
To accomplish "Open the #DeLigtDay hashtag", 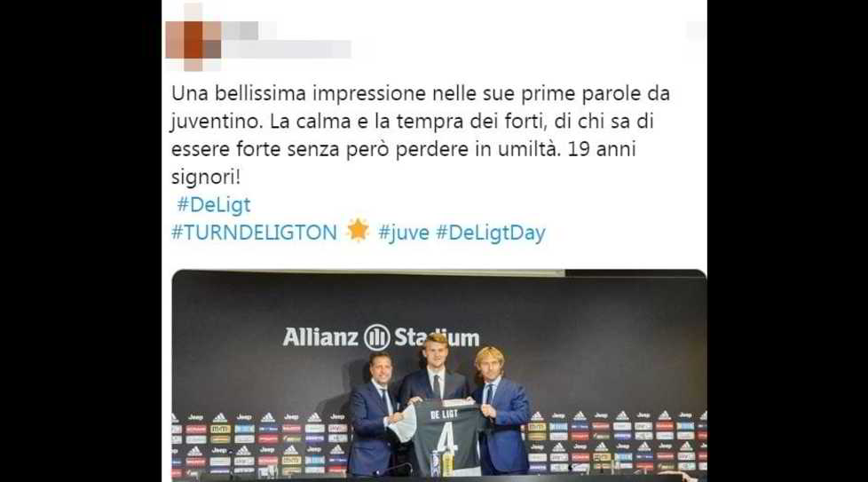I will click(x=491, y=233).
